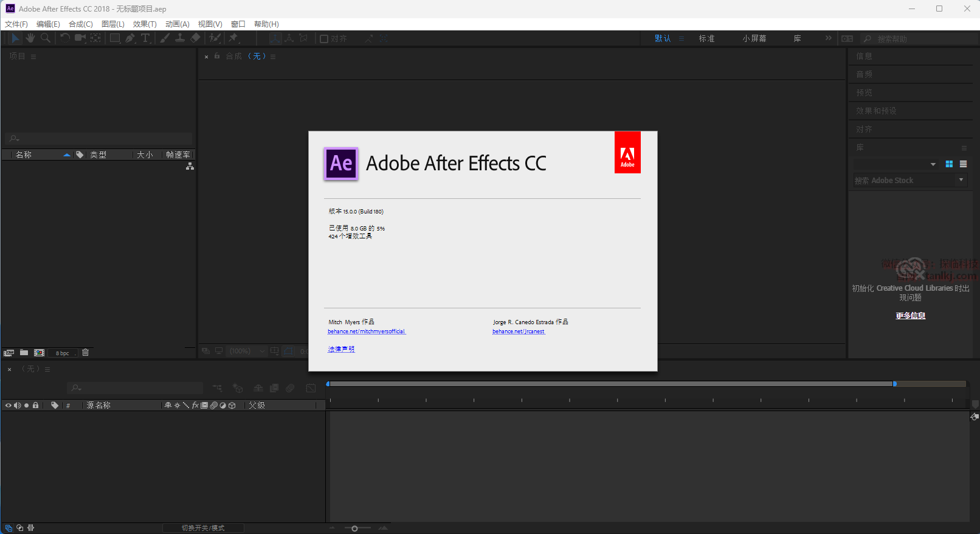The width and height of the screenshot is (980, 534).
Task: Switch to the 标准 workspace tab
Action: point(706,38)
